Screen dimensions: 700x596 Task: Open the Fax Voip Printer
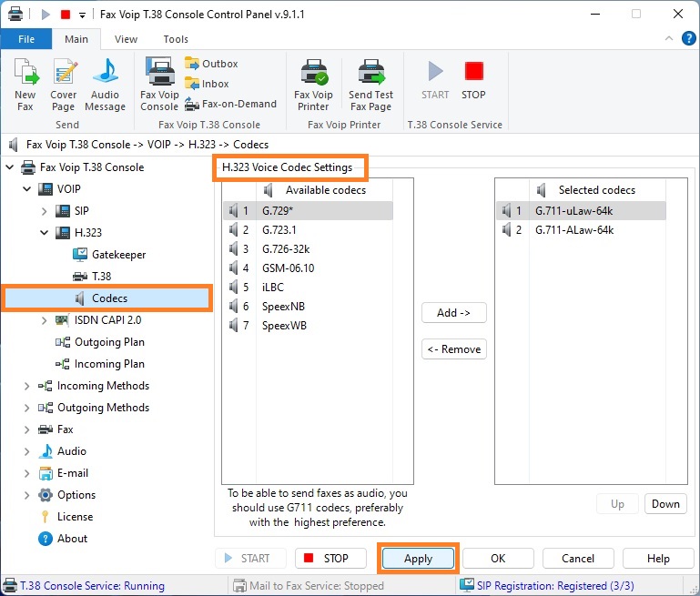coord(313,85)
